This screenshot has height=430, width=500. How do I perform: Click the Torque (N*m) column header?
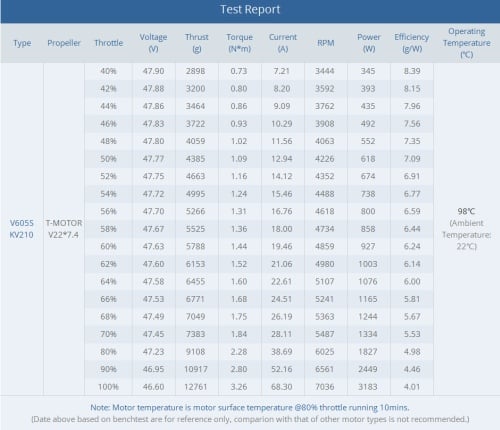pos(239,43)
